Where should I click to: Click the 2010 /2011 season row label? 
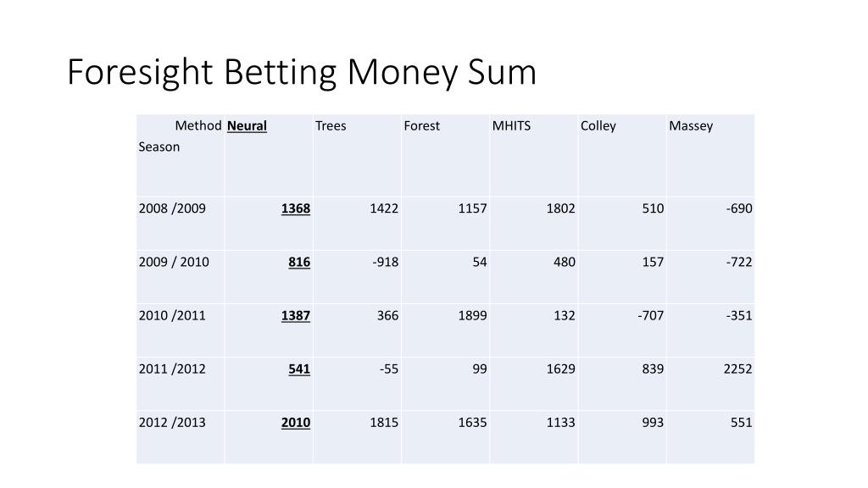[x=172, y=316]
